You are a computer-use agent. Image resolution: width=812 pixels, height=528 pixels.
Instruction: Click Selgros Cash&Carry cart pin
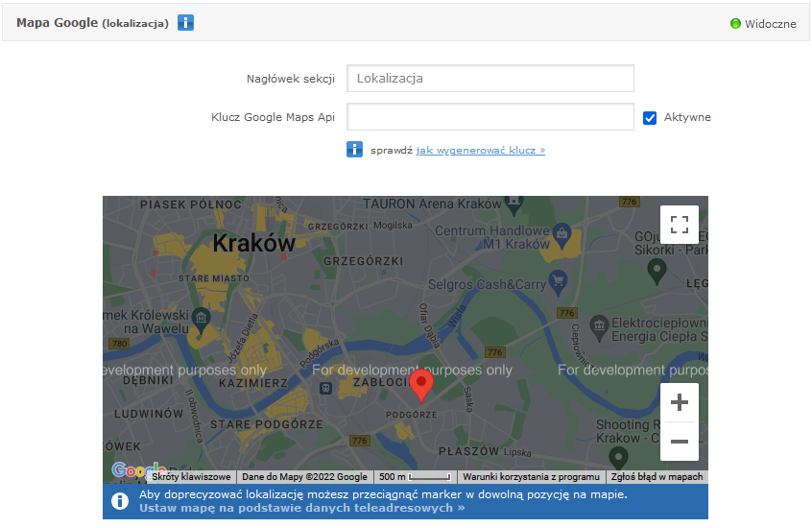click(x=558, y=283)
